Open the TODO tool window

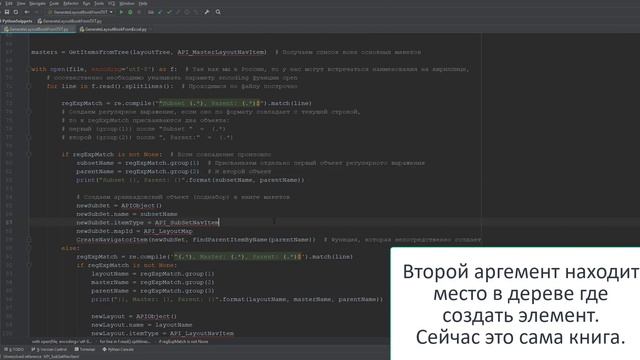pos(14,349)
